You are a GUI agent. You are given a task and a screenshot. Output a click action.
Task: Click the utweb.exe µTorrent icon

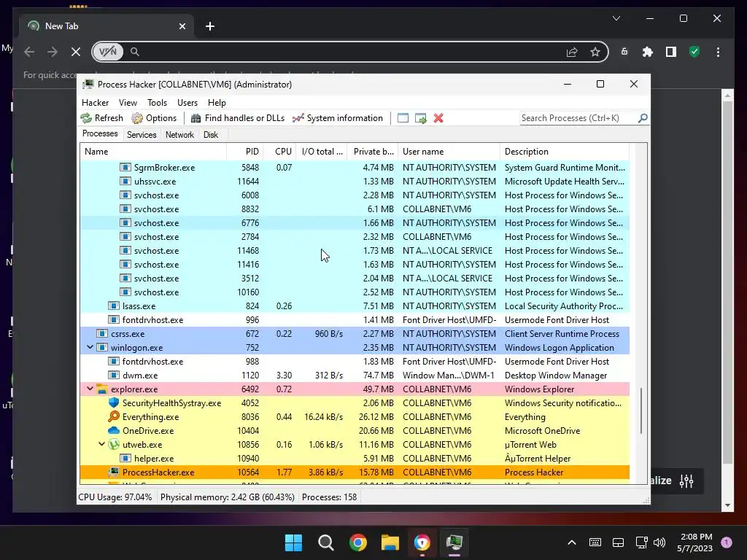pyautogui.click(x=113, y=444)
